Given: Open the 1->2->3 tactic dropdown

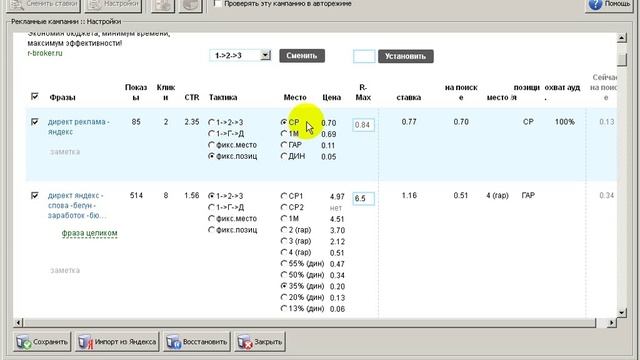Looking at the screenshot, I should pyautogui.click(x=265, y=55).
